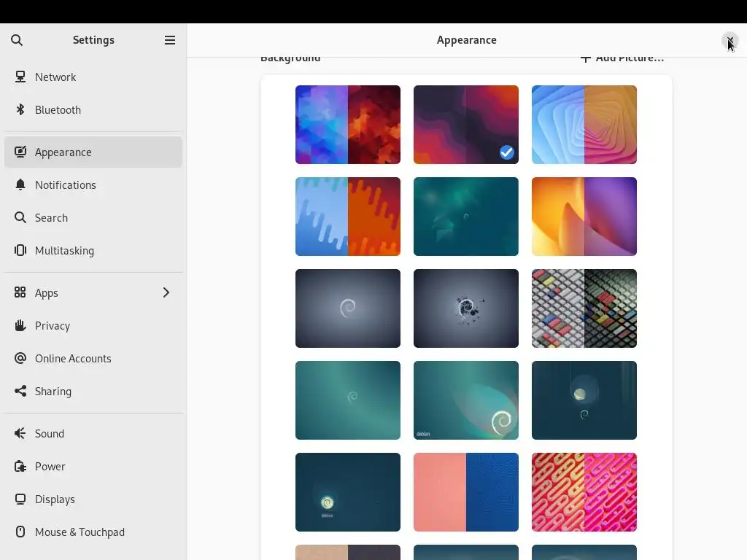This screenshot has width=747, height=560.
Task: Click the Power battery icon
Action: click(x=20, y=466)
